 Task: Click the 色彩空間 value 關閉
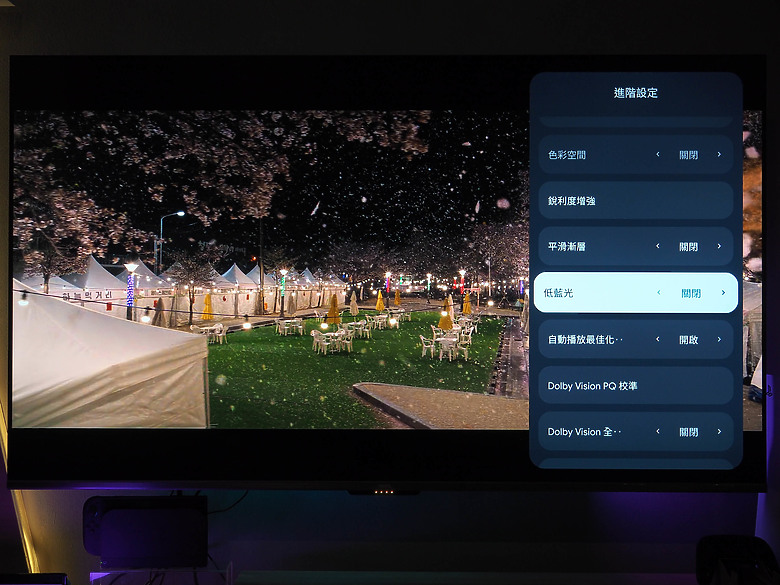(688, 155)
